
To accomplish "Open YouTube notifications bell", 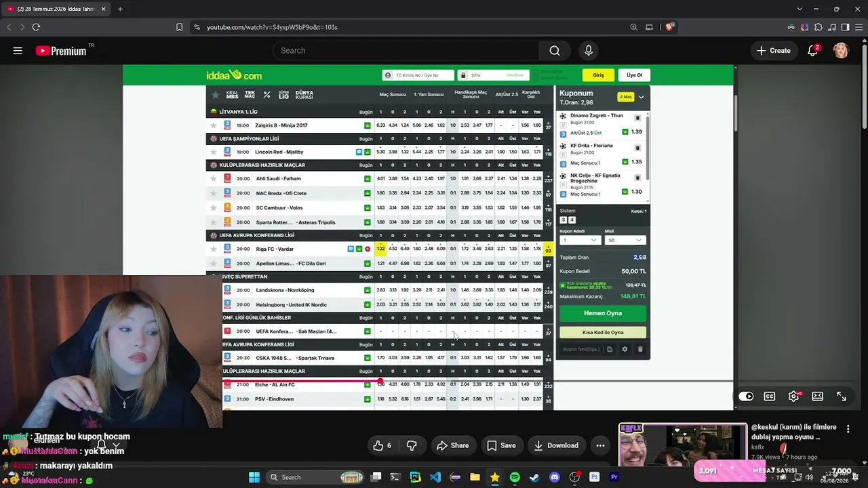I will 812,51.
